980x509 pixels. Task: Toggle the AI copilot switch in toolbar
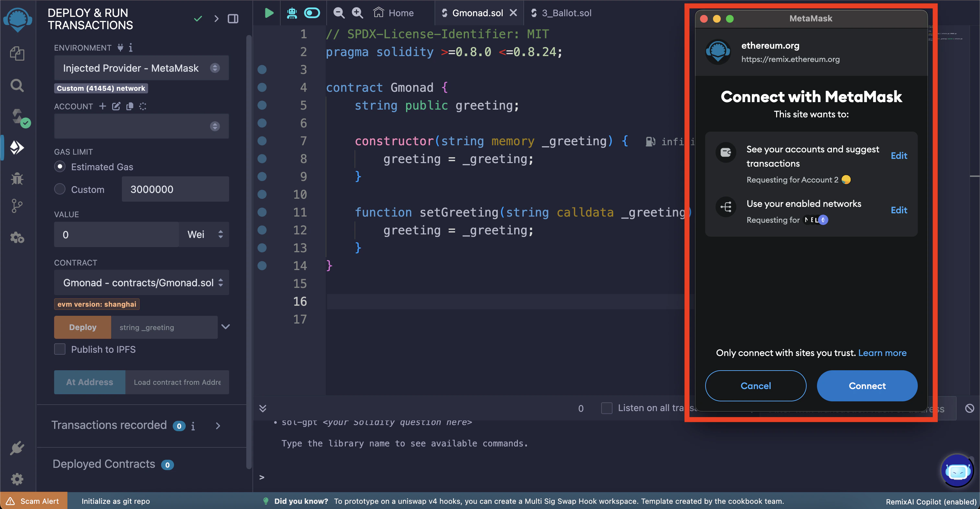312,13
